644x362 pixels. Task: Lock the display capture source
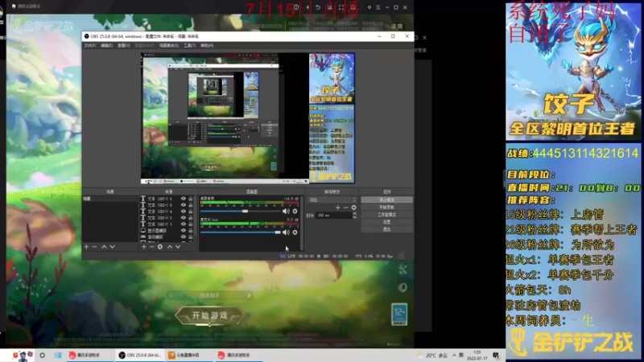[x=191, y=231]
